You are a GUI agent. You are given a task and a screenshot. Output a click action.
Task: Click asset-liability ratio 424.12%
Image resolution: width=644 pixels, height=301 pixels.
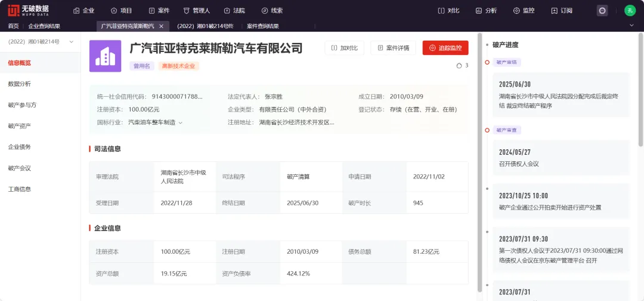298,274
